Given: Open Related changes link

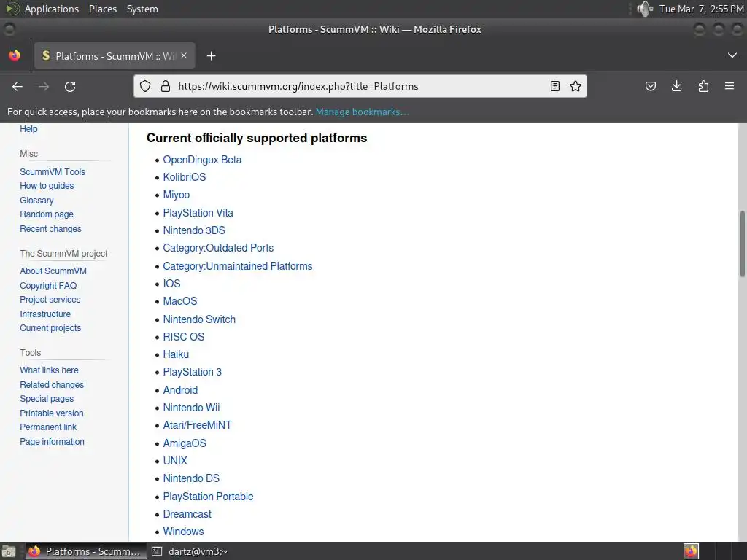Looking at the screenshot, I should click(x=52, y=385).
